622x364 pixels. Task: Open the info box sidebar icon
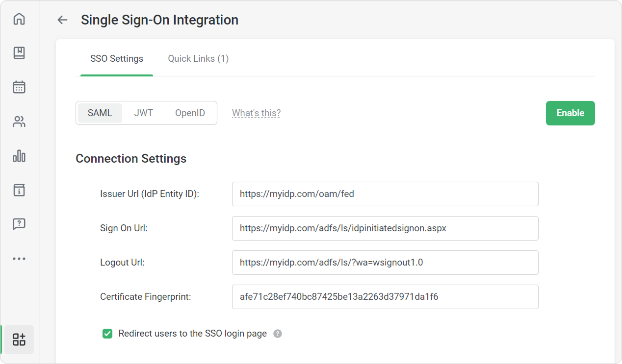(x=19, y=190)
